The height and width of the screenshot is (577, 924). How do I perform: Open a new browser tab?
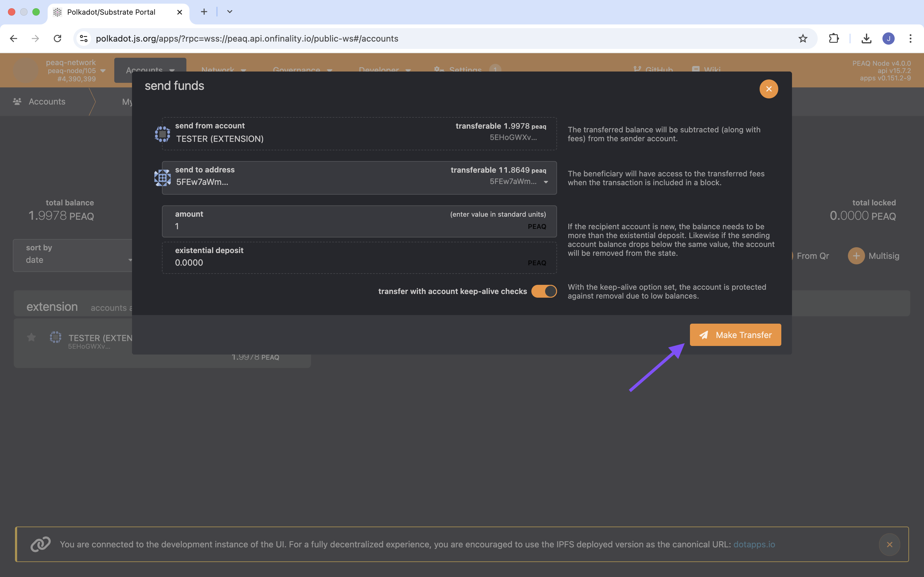[204, 12]
